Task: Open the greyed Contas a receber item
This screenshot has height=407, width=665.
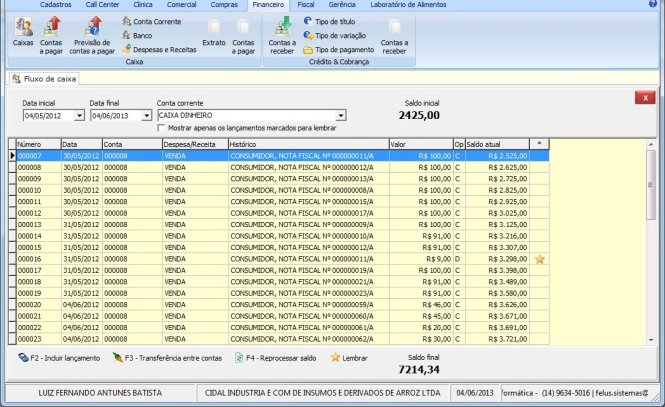Action: coord(394,36)
